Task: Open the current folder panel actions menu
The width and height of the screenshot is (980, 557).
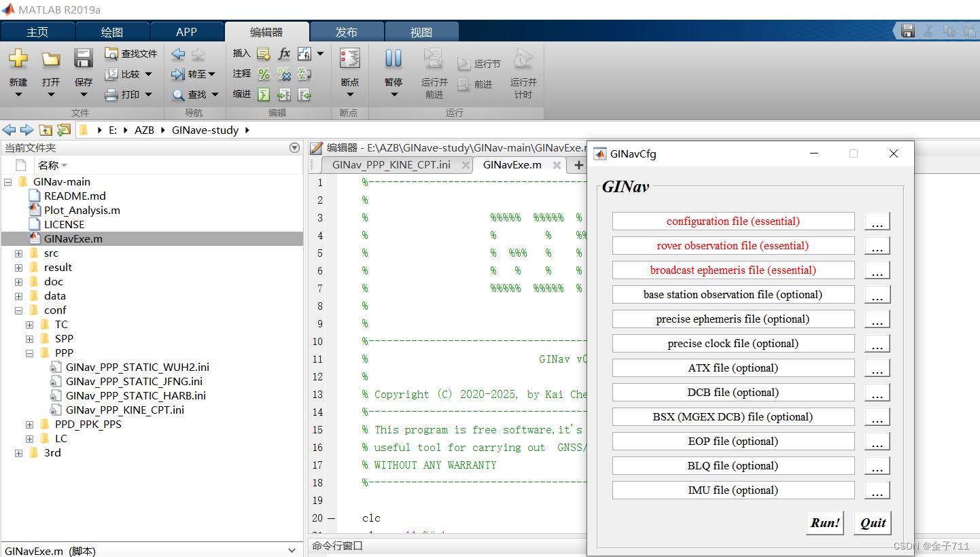Action: [294, 147]
